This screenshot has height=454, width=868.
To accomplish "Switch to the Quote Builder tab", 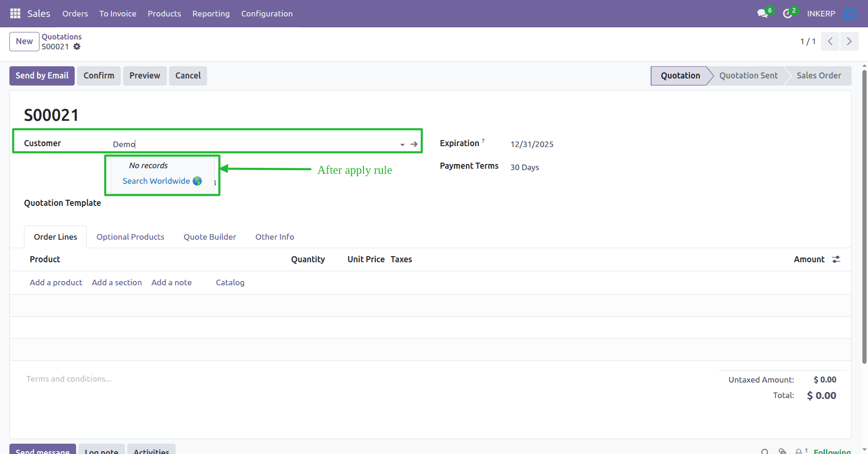I will [210, 237].
